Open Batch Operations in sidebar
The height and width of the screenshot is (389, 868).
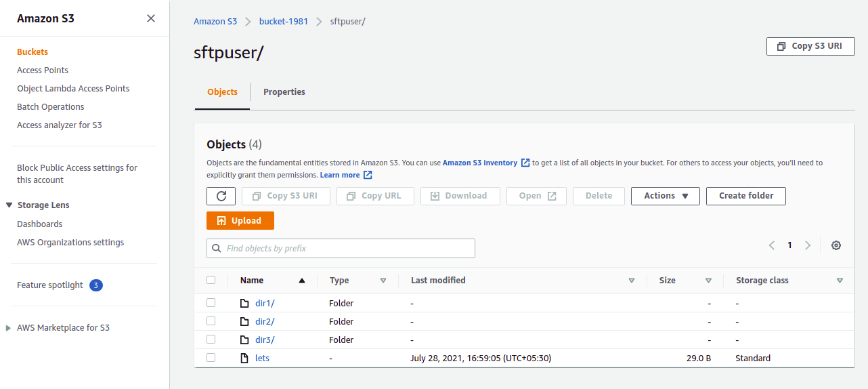click(51, 107)
